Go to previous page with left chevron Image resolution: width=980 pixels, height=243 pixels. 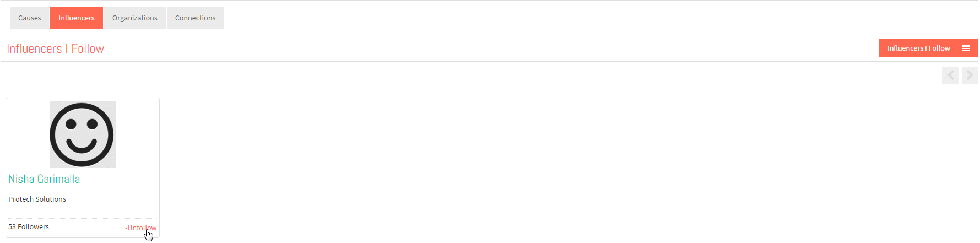tap(950, 75)
